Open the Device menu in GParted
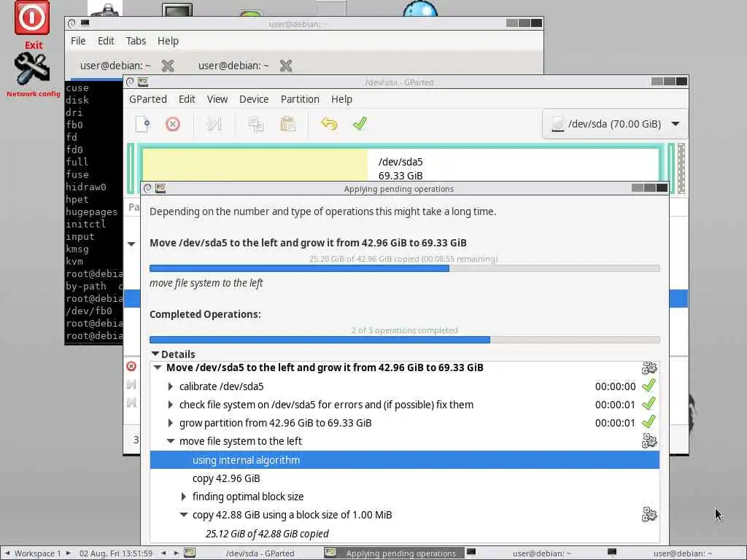The image size is (747, 560). [x=254, y=99]
